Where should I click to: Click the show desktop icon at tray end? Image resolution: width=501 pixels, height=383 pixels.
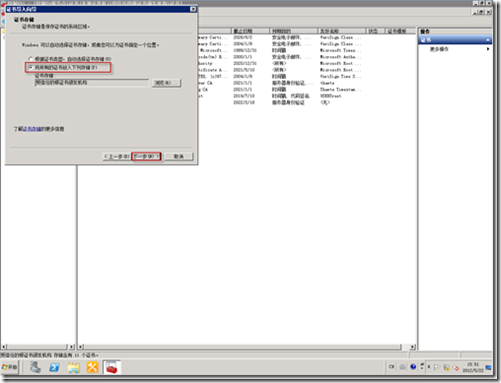(488, 367)
